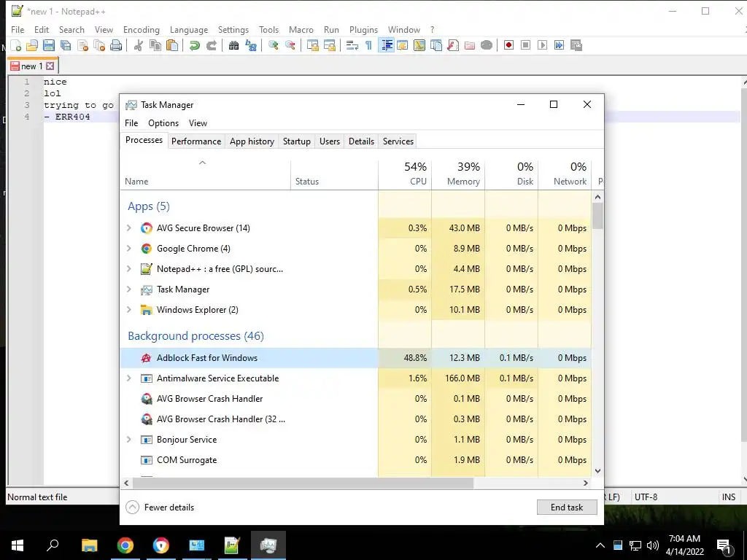Click the Replace toolbar icon
This screenshot has width=747, height=560.
coord(251,45)
